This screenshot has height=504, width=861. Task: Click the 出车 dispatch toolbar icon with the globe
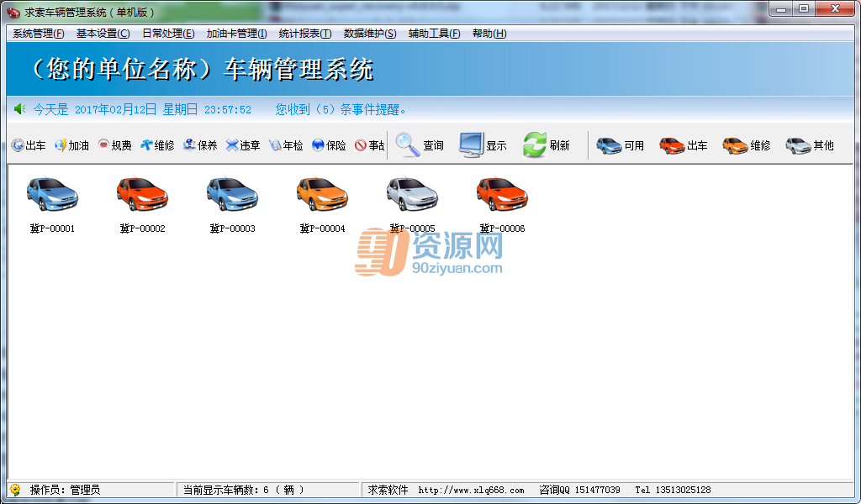point(28,145)
